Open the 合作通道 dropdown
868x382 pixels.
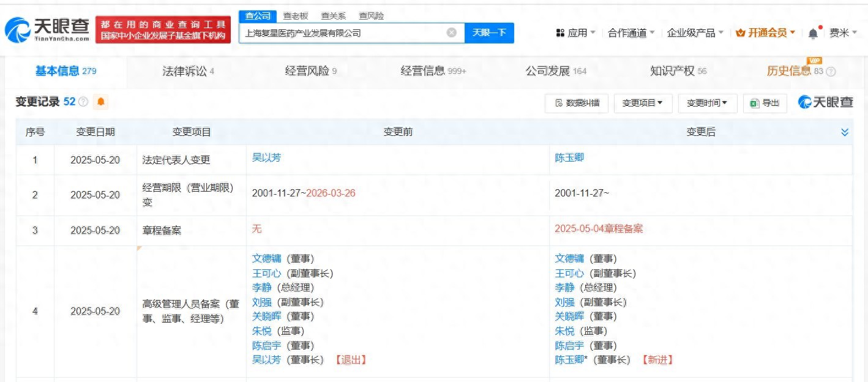point(631,33)
